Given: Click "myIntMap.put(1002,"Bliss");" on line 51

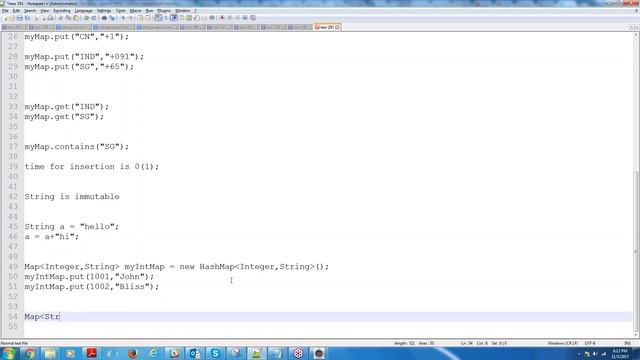Looking at the screenshot, I should (x=92, y=287).
